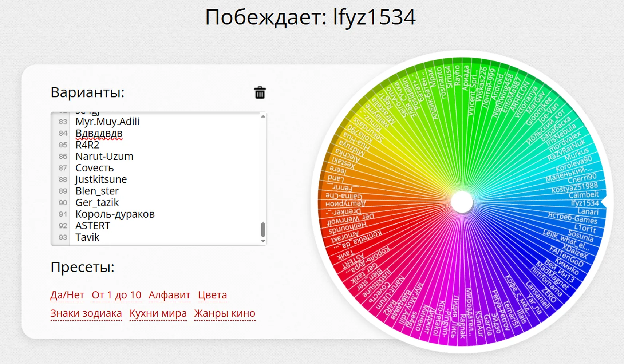This screenshot has width=624, height=364.
Task: Click line number 83 in the gutter
Action: 63,122
